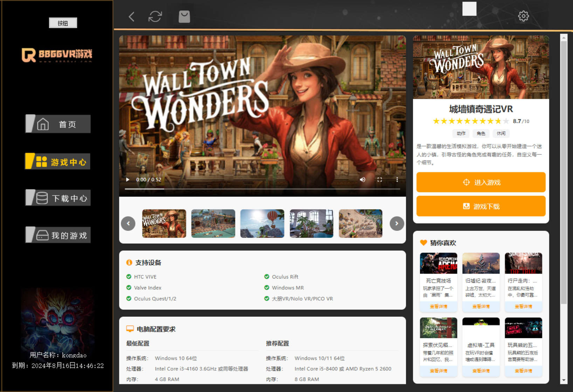Click the 最低配置 heading
573x392 pixels.
(138, 343)
